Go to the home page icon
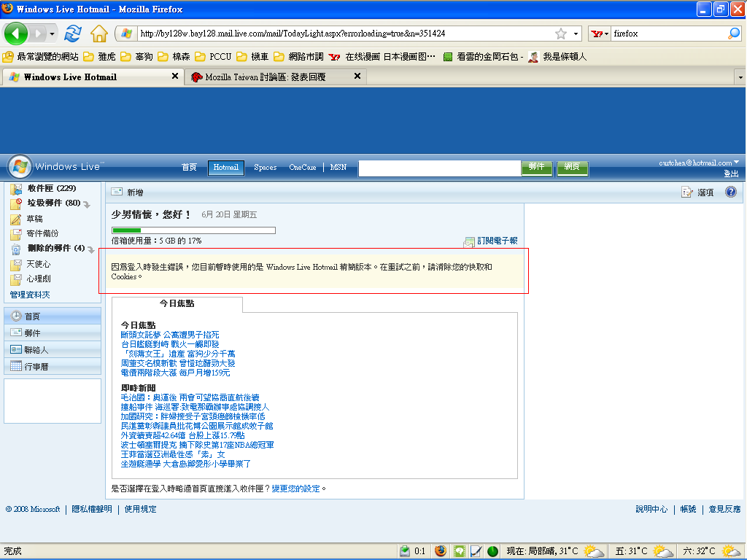 99,34
